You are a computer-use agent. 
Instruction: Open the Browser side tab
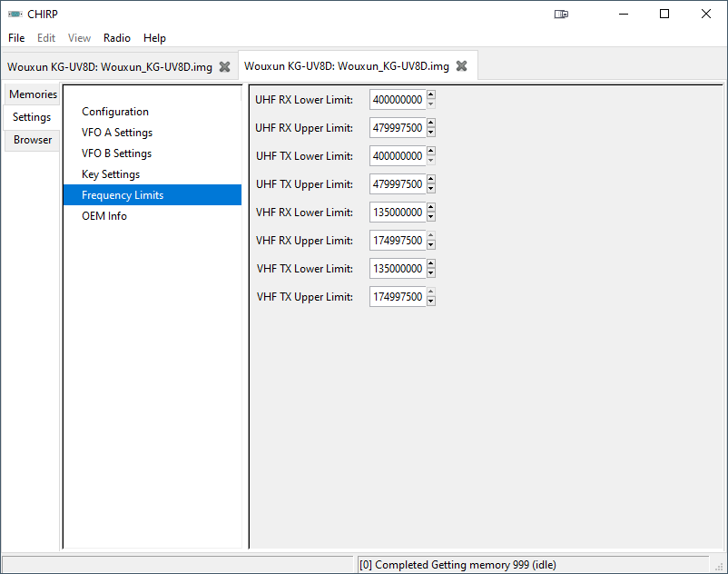[33, 140]
